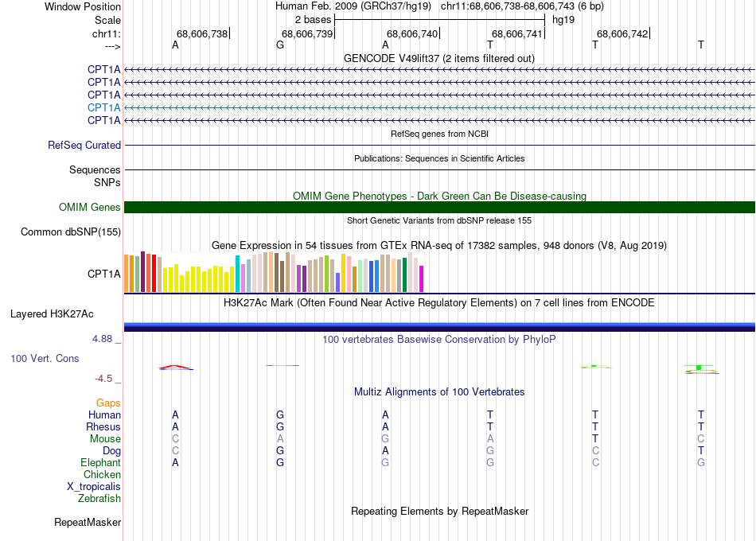Screen dimensions: 756x541
Task: Click the T base in the Mouse row
Action: pyautogui.click(x=595, y=439)
